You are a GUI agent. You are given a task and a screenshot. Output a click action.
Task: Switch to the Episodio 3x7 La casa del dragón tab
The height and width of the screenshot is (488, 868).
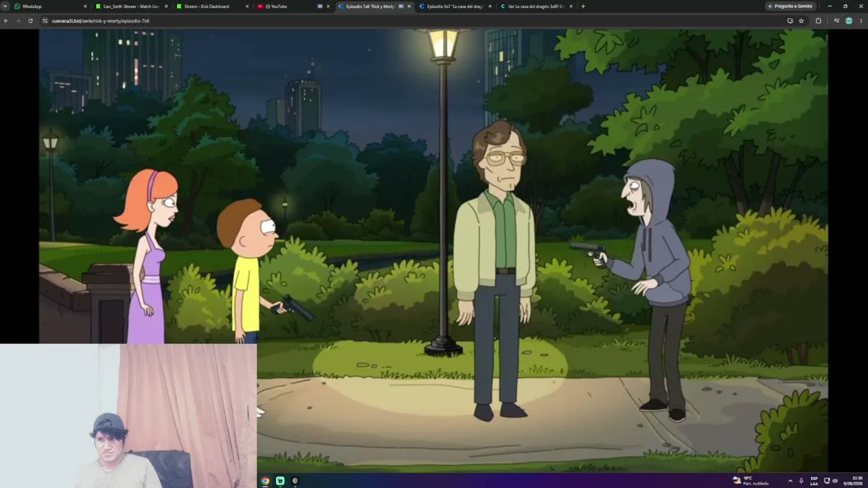pyautogui.click(x=455, y=6)
